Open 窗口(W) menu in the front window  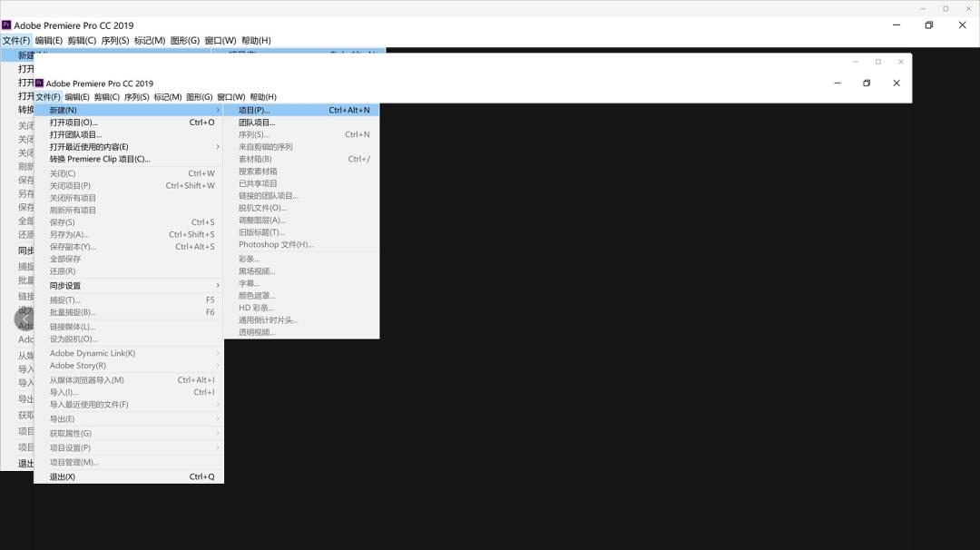[x=231, y=97]
